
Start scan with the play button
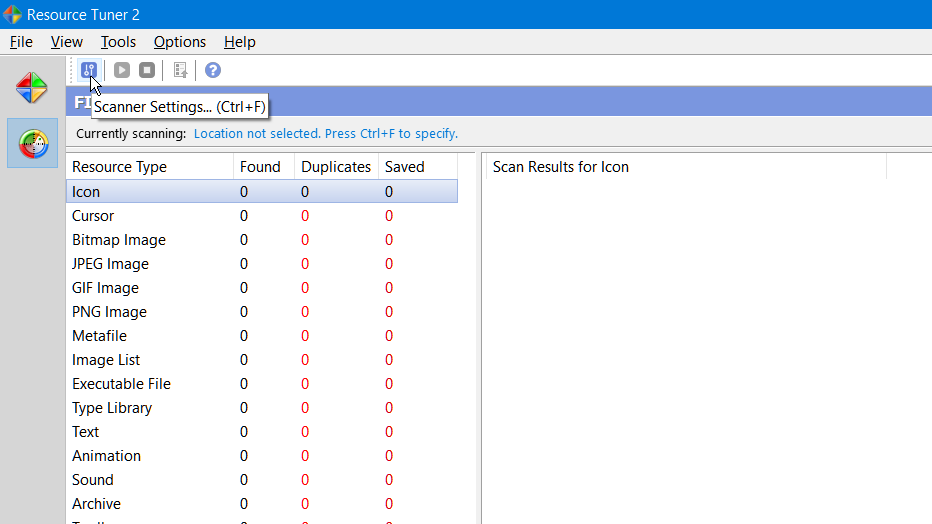click(x=122, y=70)
